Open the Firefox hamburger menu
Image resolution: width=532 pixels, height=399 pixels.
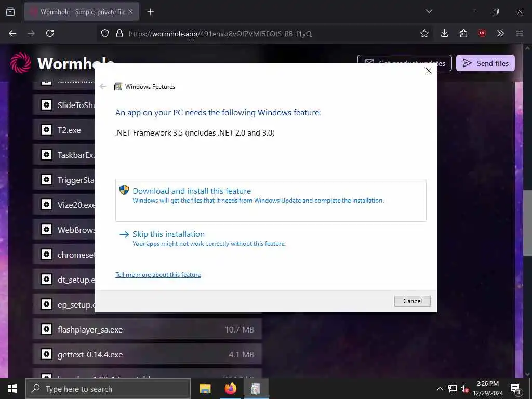[x=520, y=33]
